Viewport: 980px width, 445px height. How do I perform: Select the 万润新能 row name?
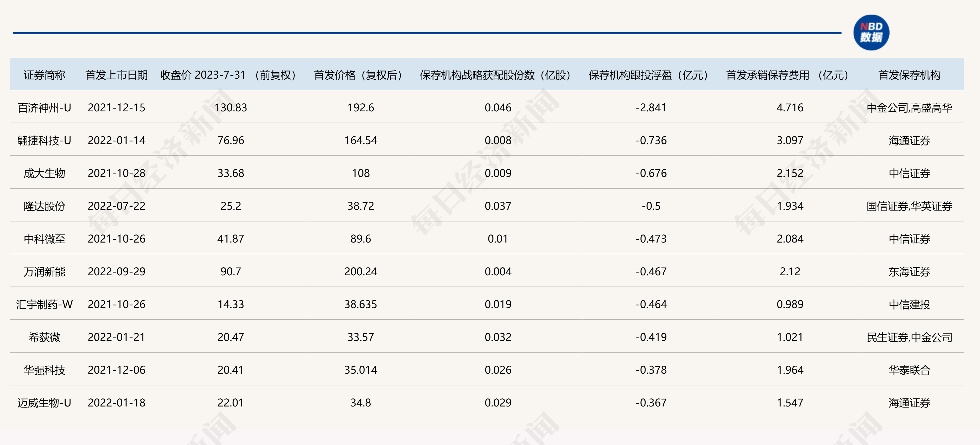44,272
